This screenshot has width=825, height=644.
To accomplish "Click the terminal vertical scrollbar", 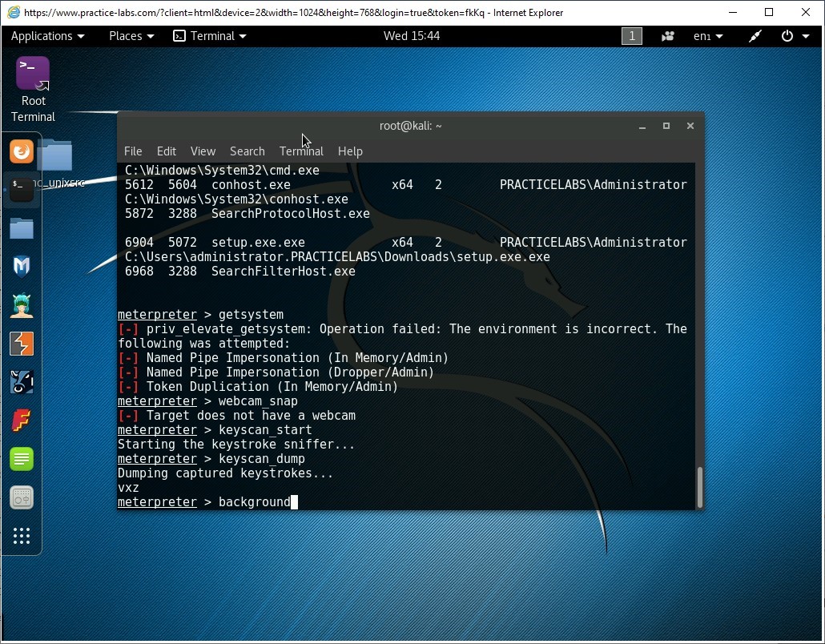I will (700, 487).
